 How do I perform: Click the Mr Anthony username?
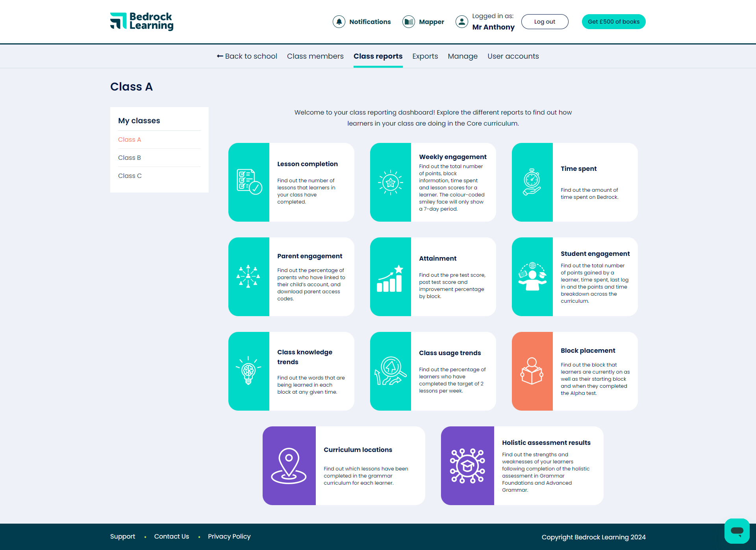(493, 27)
